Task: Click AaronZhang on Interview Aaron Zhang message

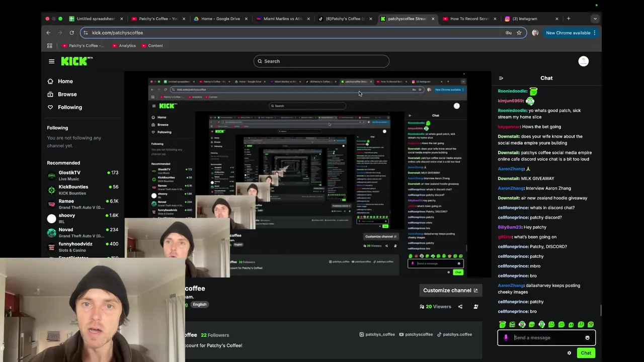Action: point(510,189)
